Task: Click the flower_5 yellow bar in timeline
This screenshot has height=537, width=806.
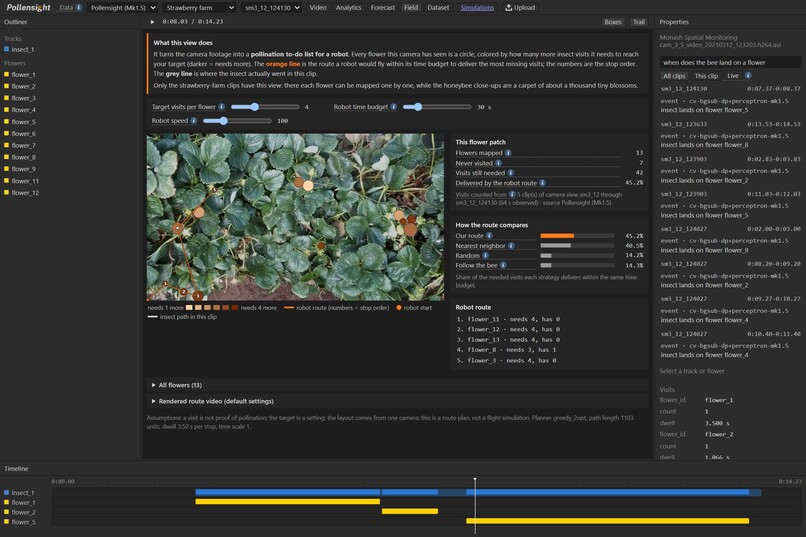Action: click(x=608, y=521)
